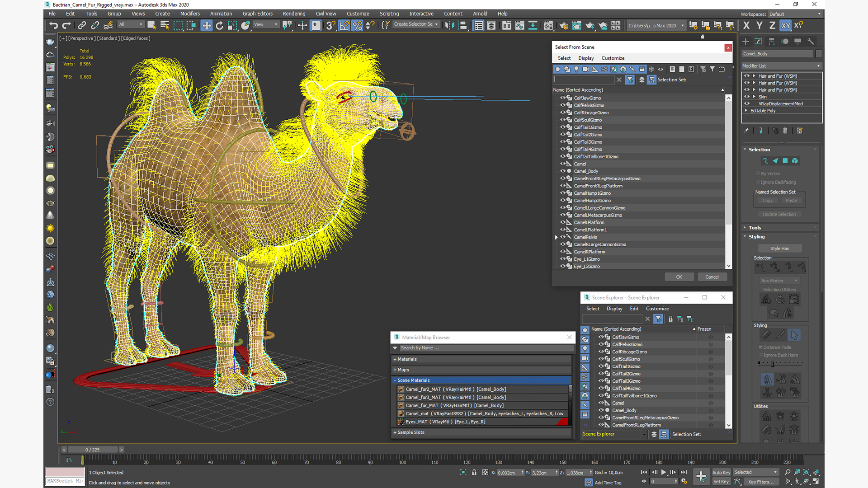The height and width of the screenshot is (488, 868).
Task: Toggle visibility of CalfJawGizmo in Scene Explorer
Action: 601,337
